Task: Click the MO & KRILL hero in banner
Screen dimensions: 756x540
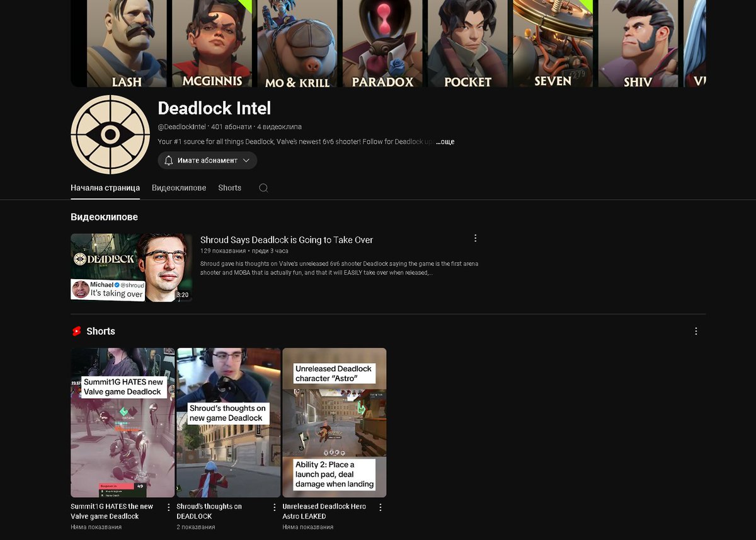Action: 297,43
